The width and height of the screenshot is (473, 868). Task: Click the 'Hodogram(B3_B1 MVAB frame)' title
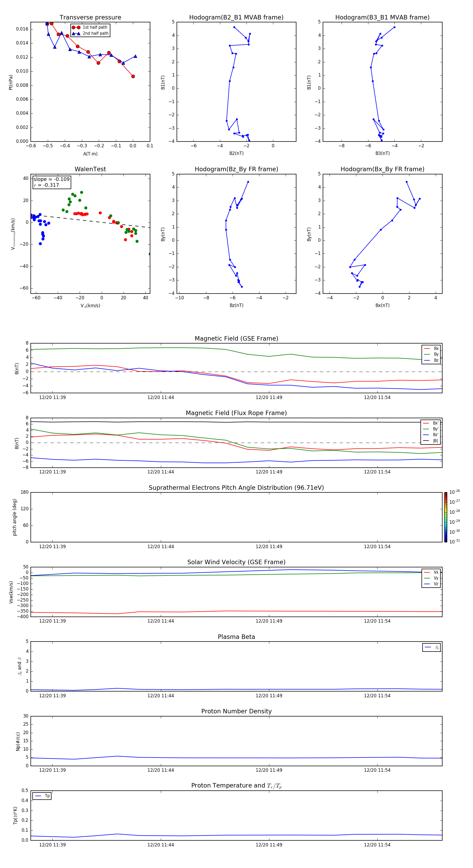(x=382, y=18)
